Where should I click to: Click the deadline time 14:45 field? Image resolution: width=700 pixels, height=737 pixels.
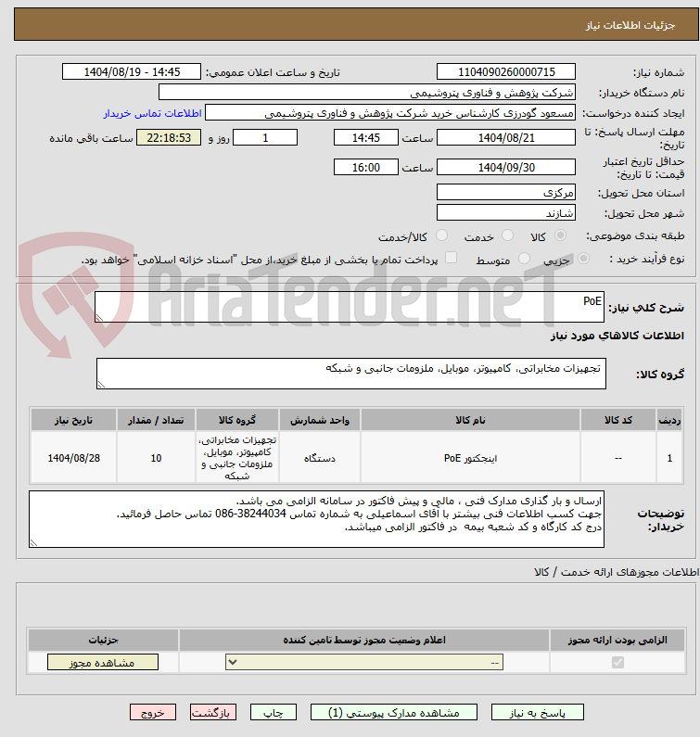click(365, 138)
